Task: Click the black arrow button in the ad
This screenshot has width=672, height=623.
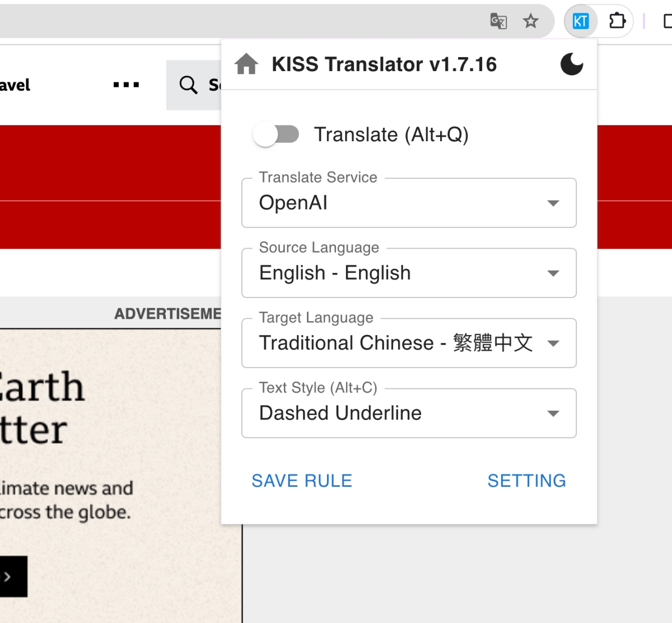Action: point(10,576)
